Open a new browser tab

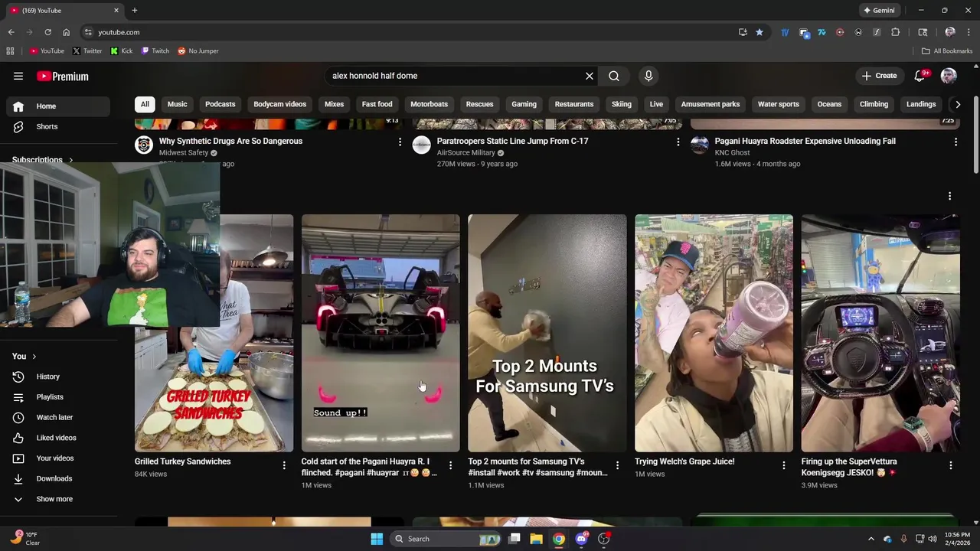pos(135,11)
